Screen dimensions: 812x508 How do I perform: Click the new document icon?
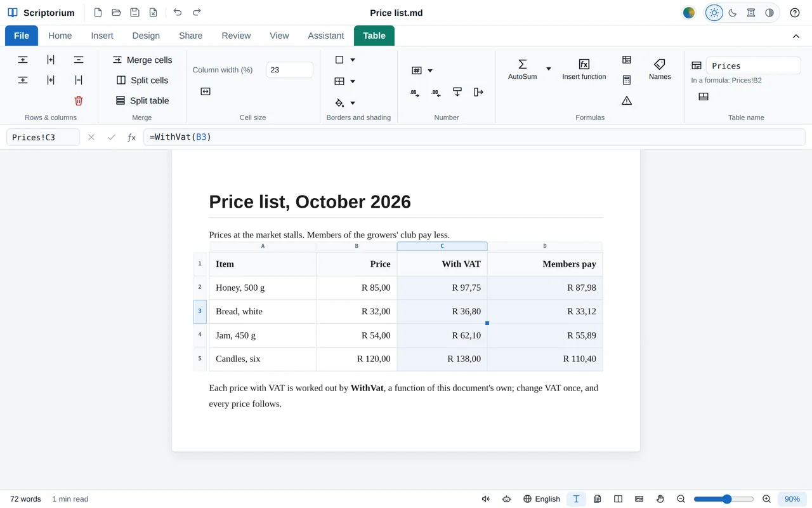98,13
